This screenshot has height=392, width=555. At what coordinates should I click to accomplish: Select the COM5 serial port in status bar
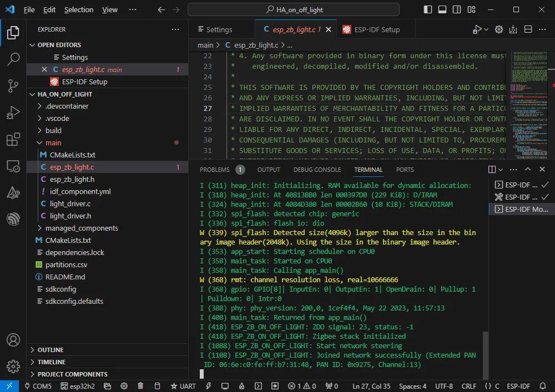38,386
